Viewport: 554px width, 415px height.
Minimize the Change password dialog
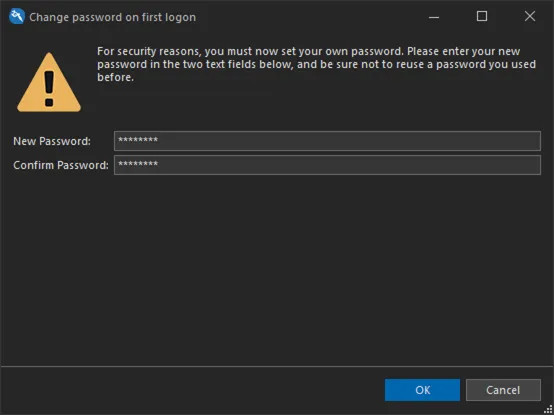pos(434,17)
